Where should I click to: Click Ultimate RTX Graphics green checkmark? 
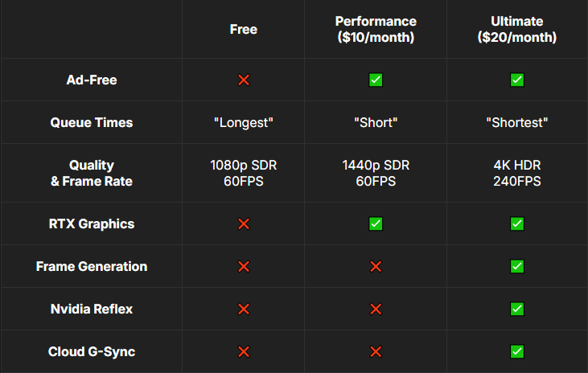point(517,223)
